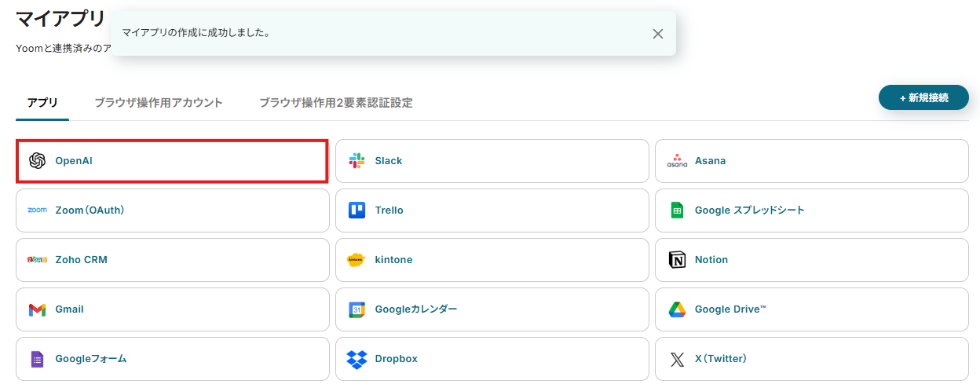The image size is (980, 388).
Task: Open the Slack app label
Action: pos(389,160)
